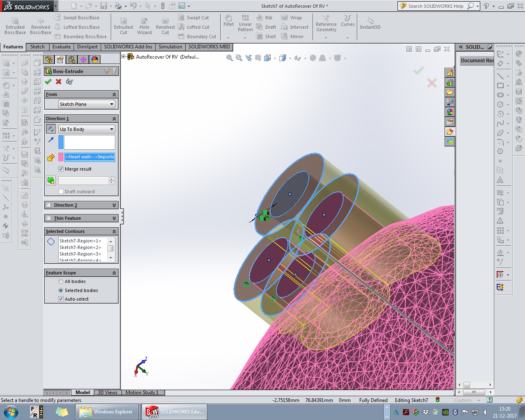The height and width of the screenshot is (420, 525).
Task: Cancel Boss-Extrude with the red X
Action: tap(59, 82)
